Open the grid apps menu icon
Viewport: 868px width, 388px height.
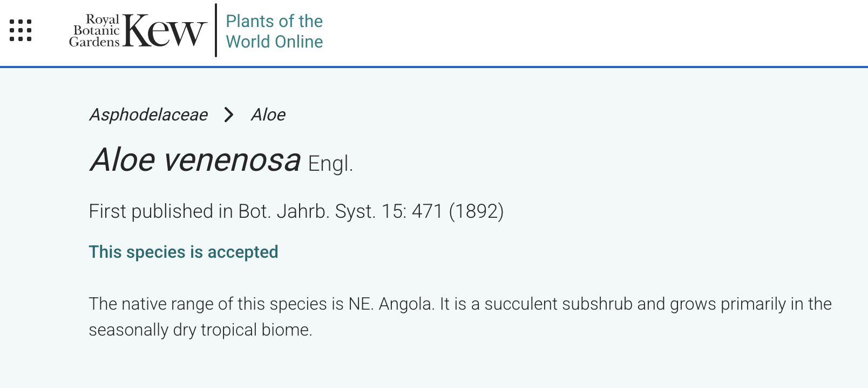21,30
